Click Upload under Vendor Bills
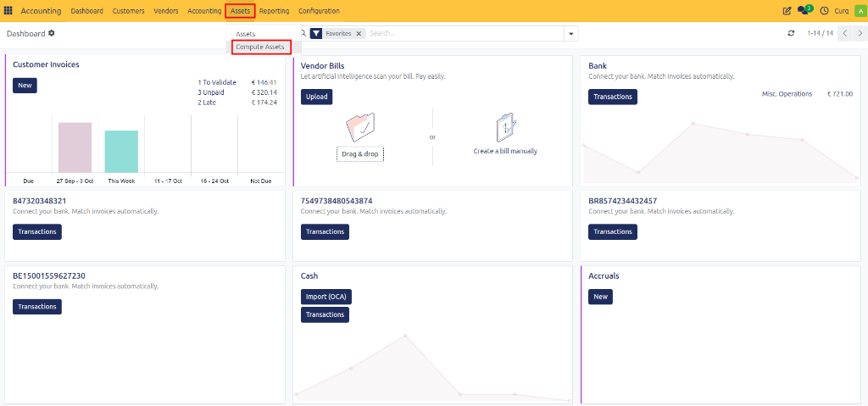868x406 pixels. pos(317,97)
